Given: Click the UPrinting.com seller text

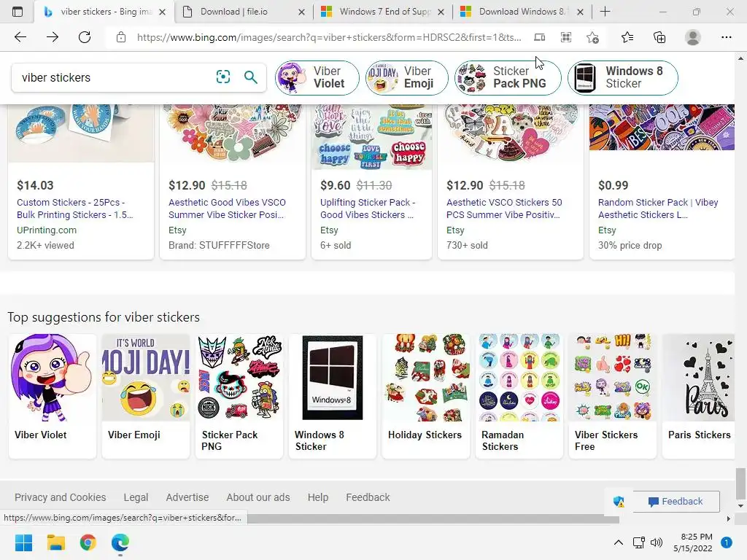Looking at the screenshot, I should coord(47,230).
